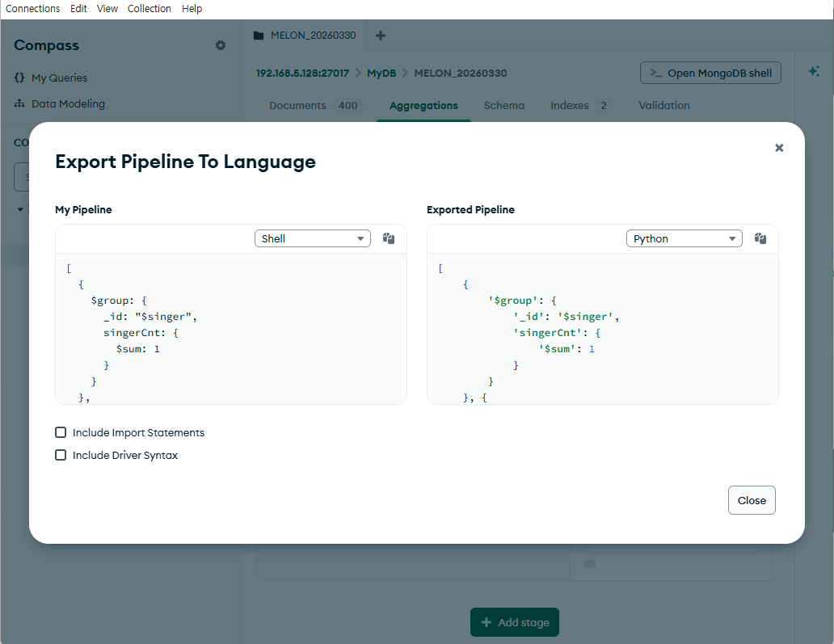Close the Export Pipeline dialog with X
The width and height of the screenshot is (834, 644).
(779, 148)
